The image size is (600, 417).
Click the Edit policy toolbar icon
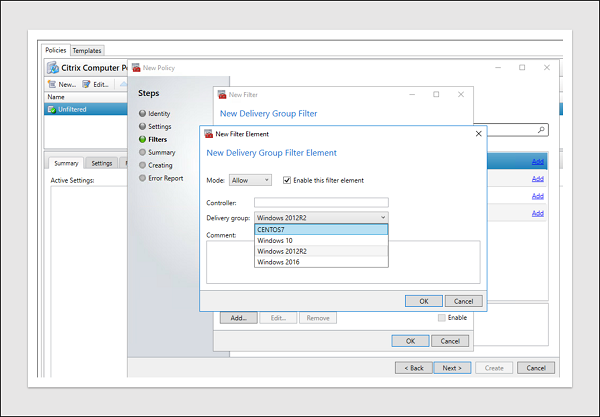(87, 84)
